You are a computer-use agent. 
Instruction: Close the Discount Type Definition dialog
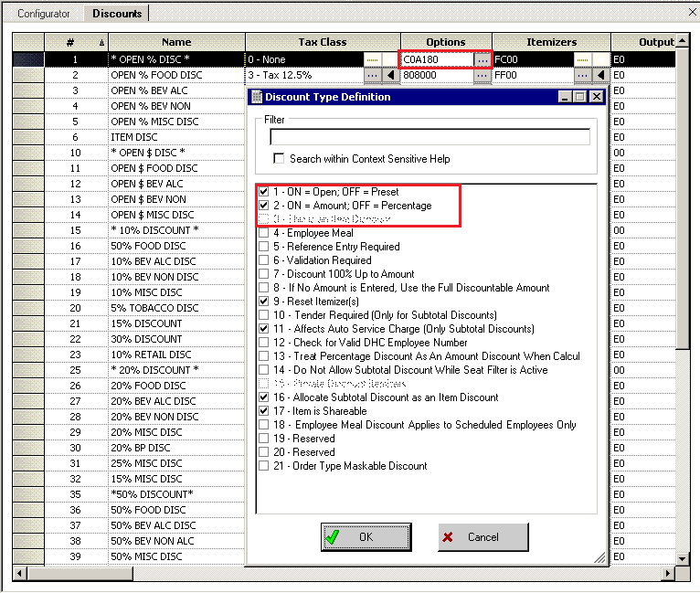click(597, 97)
